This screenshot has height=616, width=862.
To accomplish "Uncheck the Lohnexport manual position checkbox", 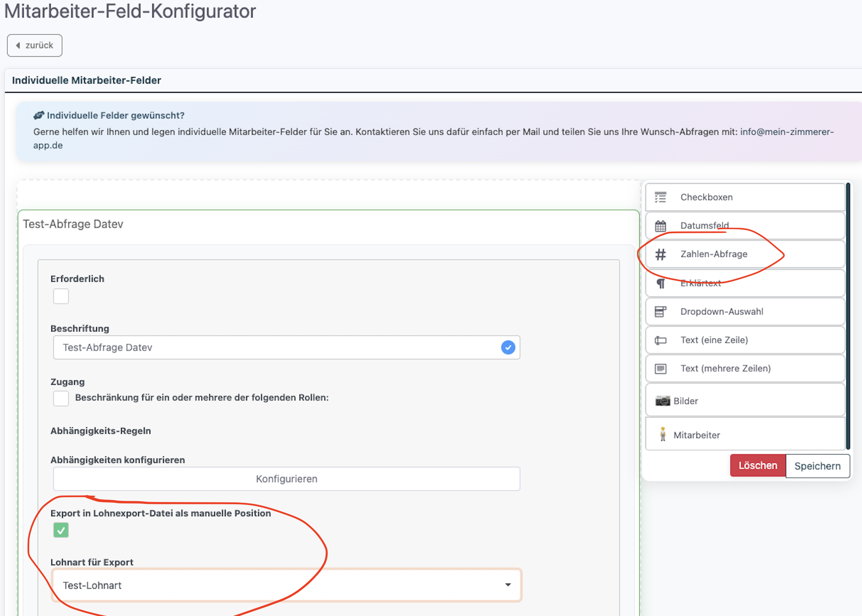I will point(61,530).
